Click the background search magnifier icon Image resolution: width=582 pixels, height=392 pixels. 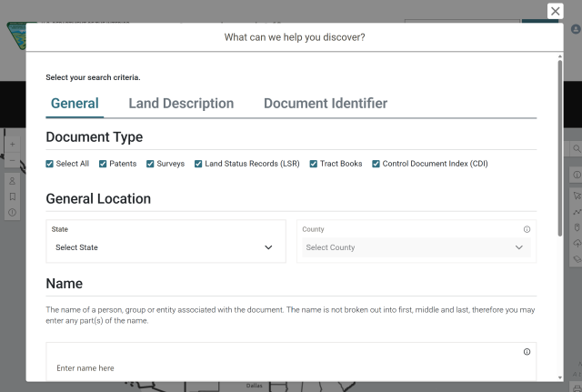tap(577, 149)
